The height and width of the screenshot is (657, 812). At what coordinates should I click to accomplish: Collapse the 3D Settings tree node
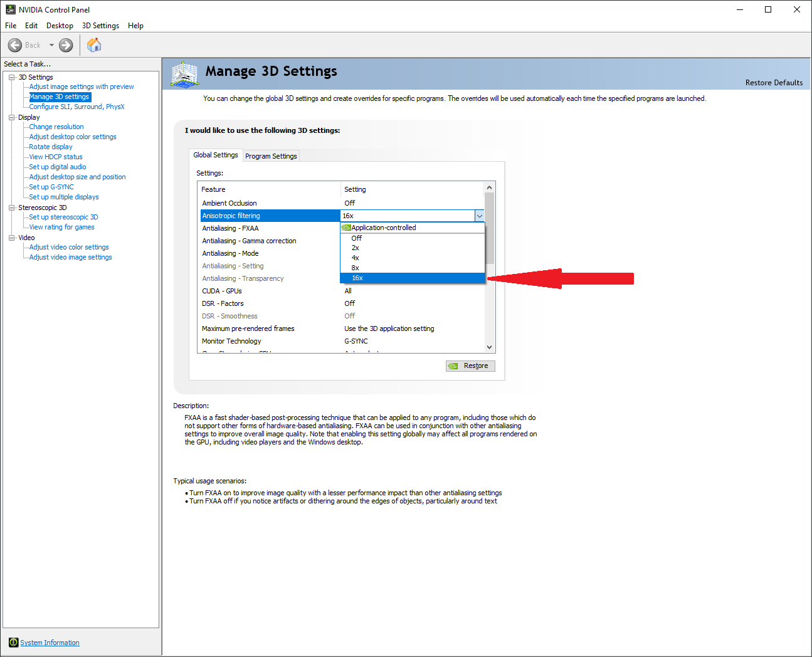tap(12, 77)
